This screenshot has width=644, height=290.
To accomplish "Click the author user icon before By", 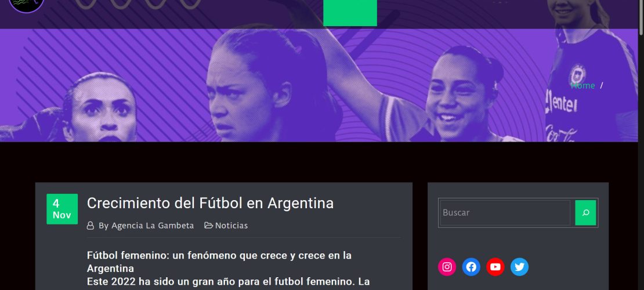I will (x=91, y=226).
